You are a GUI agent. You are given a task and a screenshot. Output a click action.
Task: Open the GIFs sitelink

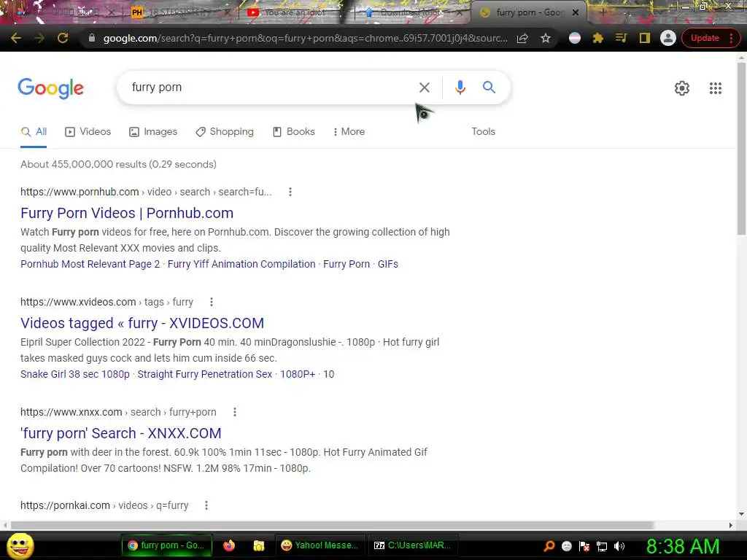pos(388,264)
